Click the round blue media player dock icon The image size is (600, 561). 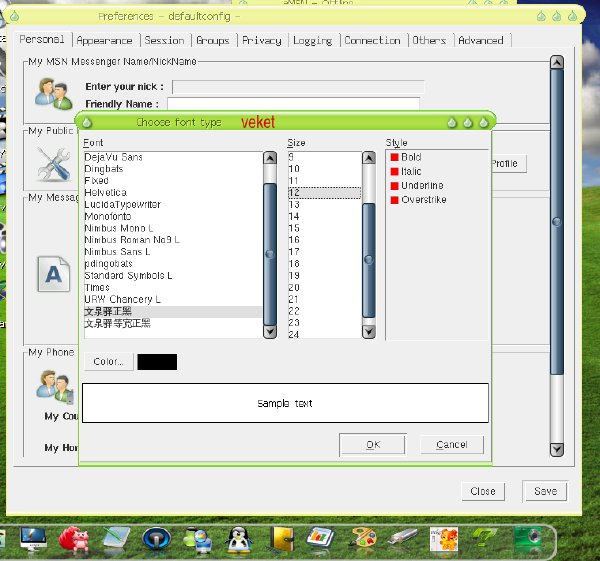tap(156, 539)
